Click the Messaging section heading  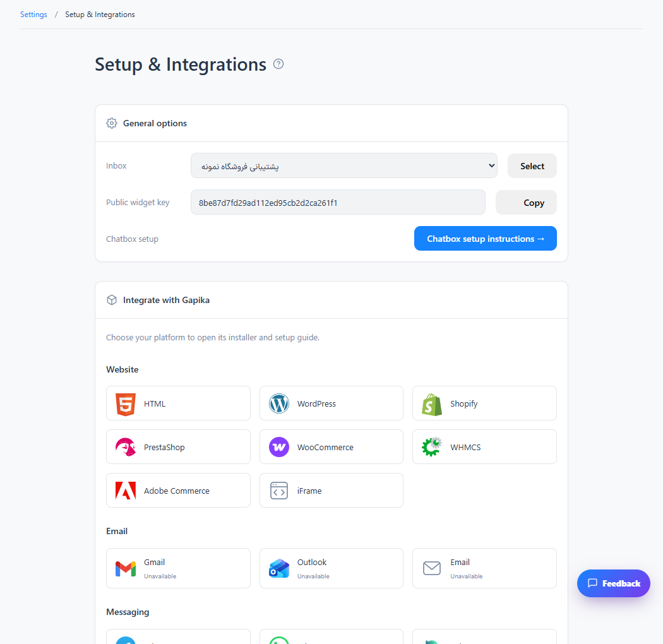pos(128,612)
